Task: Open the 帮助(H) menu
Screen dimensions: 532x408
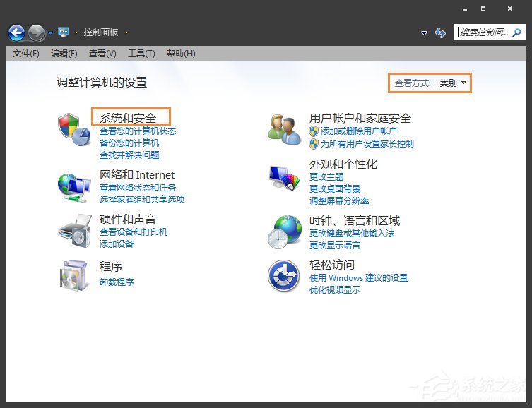Action: (181, 54)
